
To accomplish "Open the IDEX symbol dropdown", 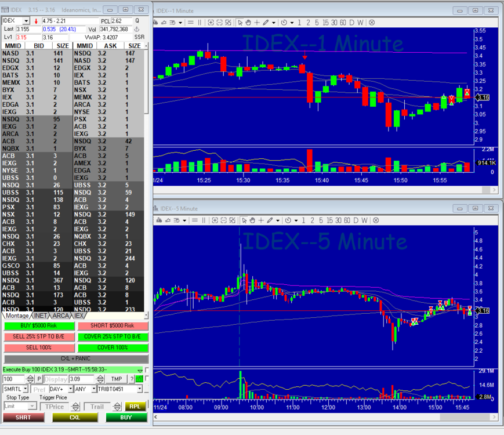I will (26, 21).
